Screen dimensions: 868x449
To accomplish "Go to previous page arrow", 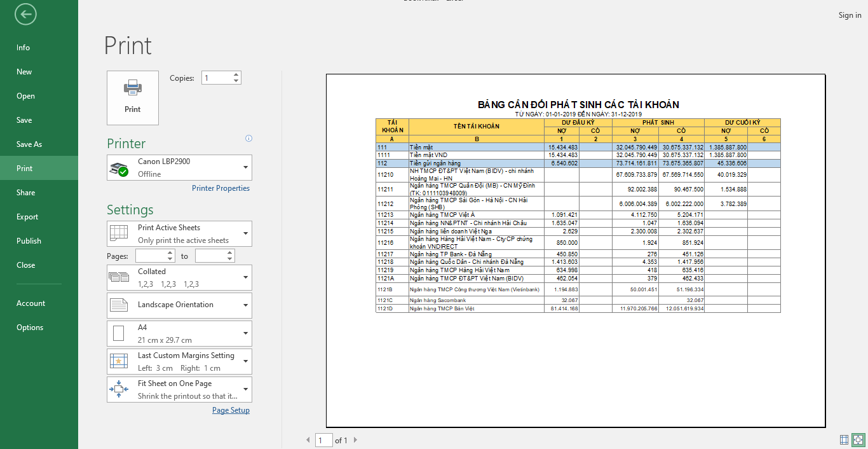I will (x=308, y=440).
